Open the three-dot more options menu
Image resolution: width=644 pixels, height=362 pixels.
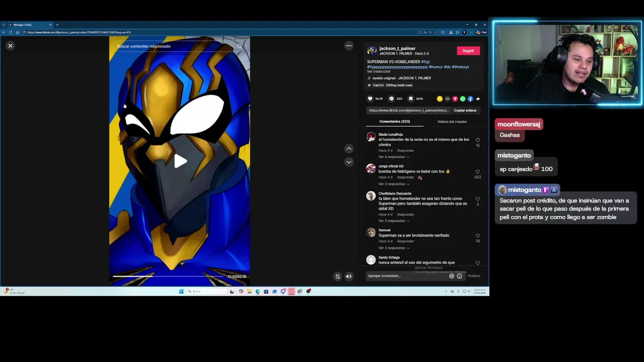pyautogui.click(x=349, y=46)
